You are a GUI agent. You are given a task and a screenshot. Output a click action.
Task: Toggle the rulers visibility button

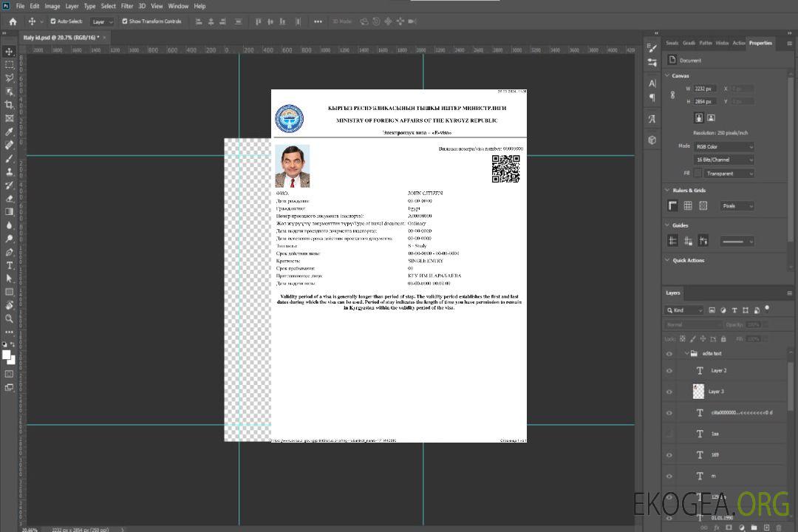(673, 205)
